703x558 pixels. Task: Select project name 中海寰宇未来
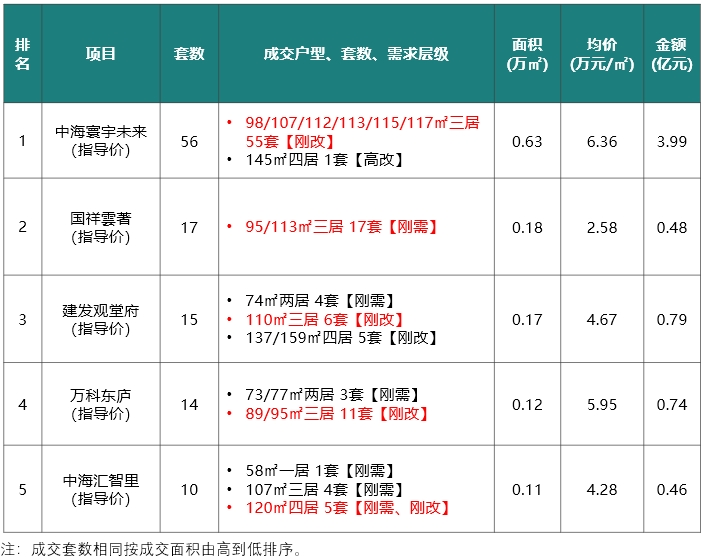click(101, 132)
